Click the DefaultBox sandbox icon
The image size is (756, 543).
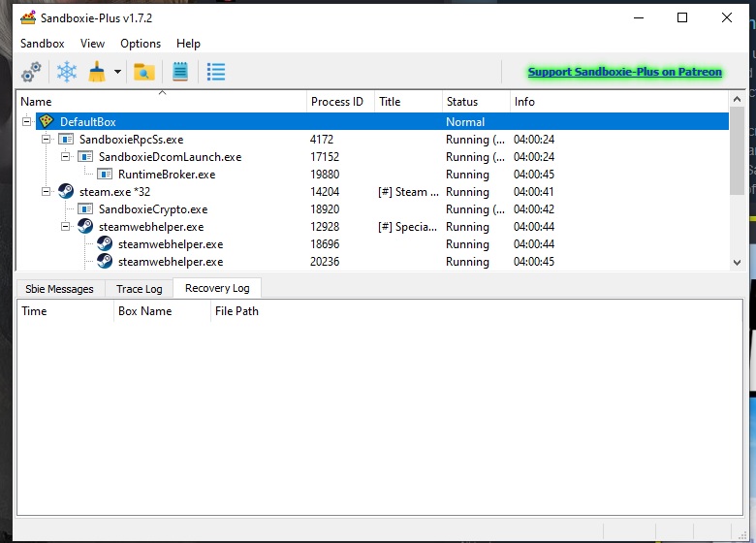47,121
